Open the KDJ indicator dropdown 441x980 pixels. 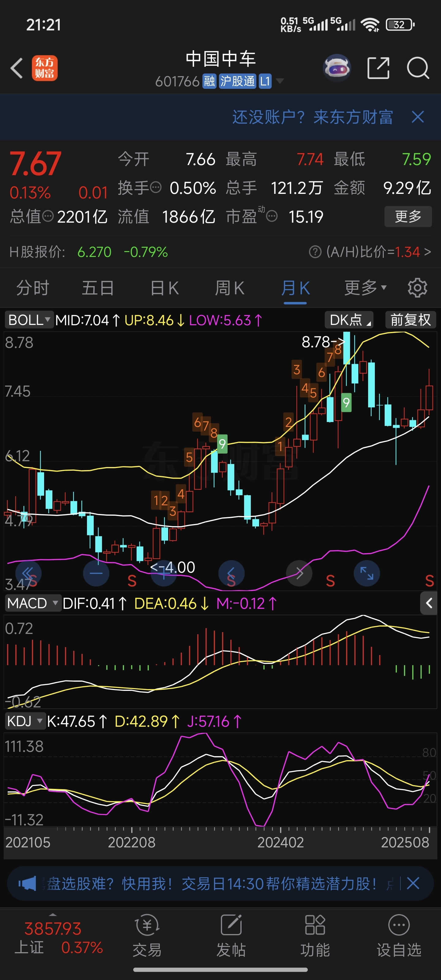click(25, 721)
